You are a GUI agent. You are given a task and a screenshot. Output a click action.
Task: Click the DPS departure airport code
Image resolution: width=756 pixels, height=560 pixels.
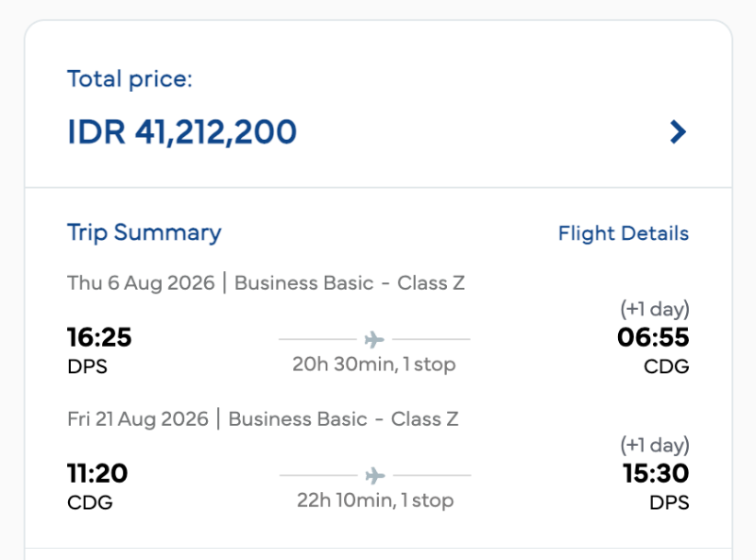click(87, 366)
